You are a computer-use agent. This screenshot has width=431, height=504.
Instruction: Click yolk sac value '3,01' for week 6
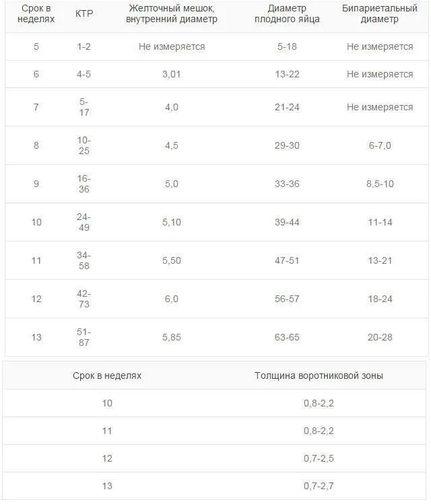[x=171, y=74]
